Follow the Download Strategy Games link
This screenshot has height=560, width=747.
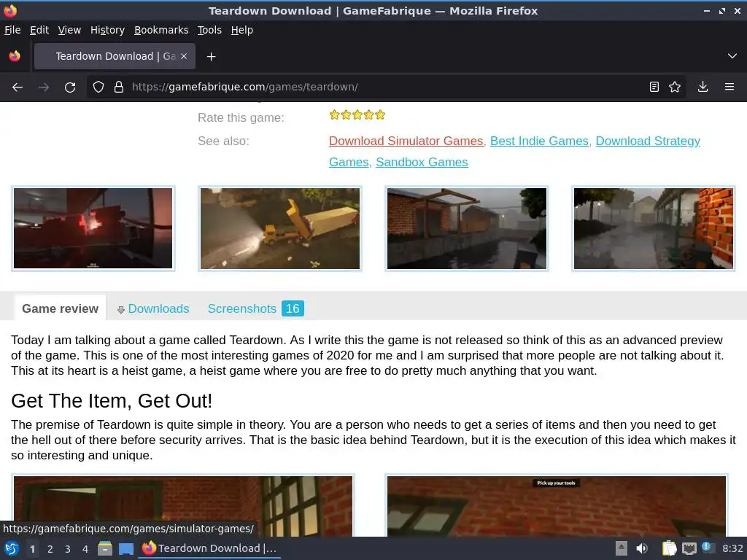coord(648,141)
